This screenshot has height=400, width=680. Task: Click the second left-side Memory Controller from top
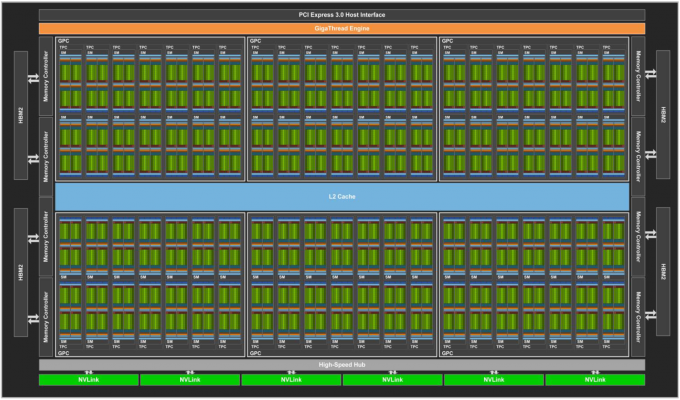pyautogui.click(x=46, y=157)
